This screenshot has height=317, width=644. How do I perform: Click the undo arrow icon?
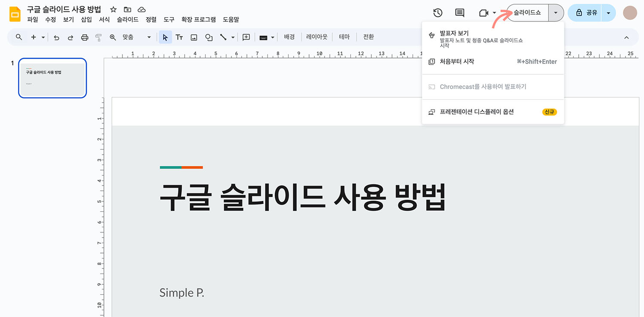(x=56, y=37)
